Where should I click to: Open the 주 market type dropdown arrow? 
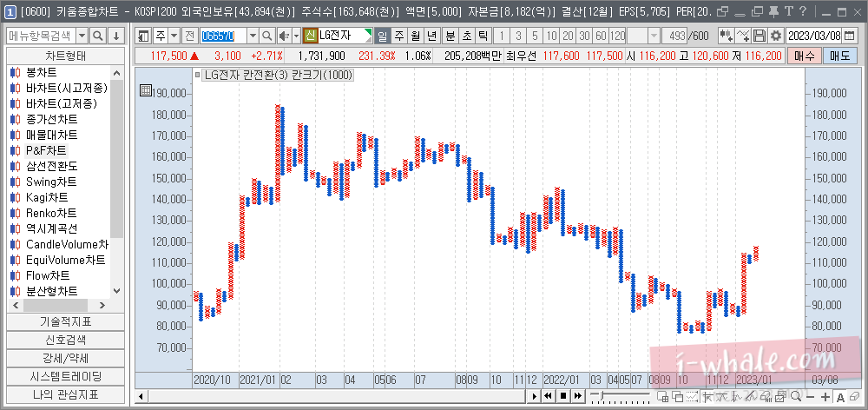[174, 36]
